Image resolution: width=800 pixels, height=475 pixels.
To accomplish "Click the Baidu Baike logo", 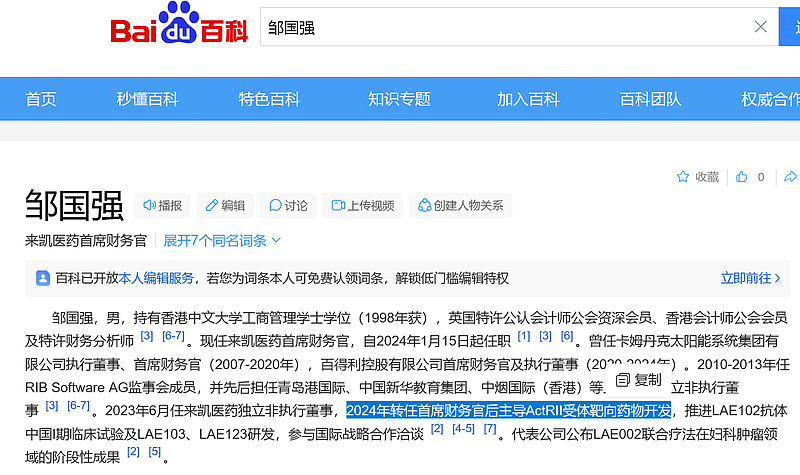I will pyautogui.click(x=179, y=23).
